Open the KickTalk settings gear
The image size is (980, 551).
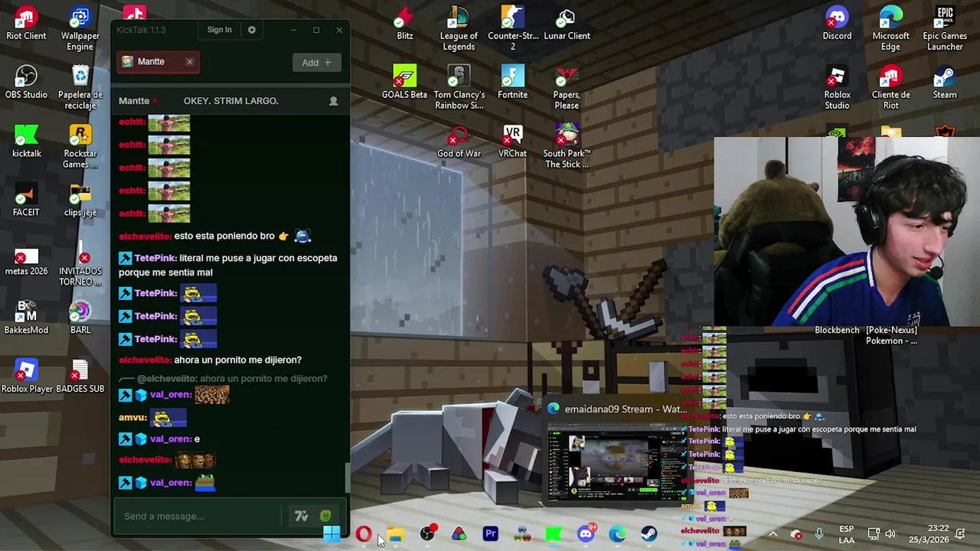252,30
